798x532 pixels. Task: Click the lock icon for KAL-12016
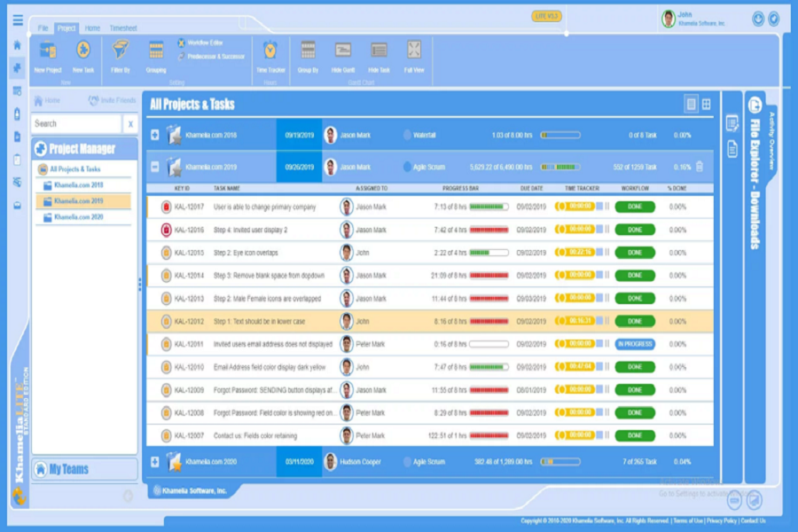point(166,230)
